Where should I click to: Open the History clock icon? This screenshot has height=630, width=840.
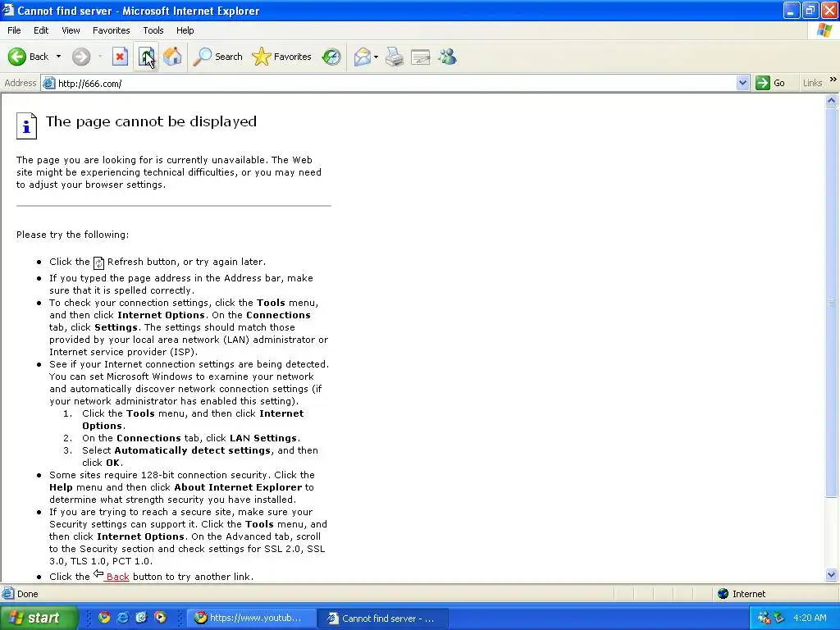331,57
